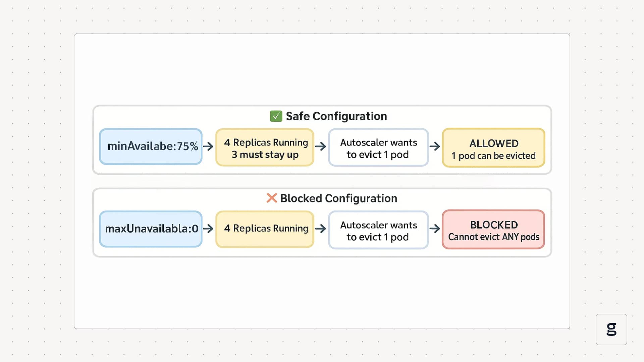
Task: Select the minAvailabe:75% blue box
Action: pos(151,146)
